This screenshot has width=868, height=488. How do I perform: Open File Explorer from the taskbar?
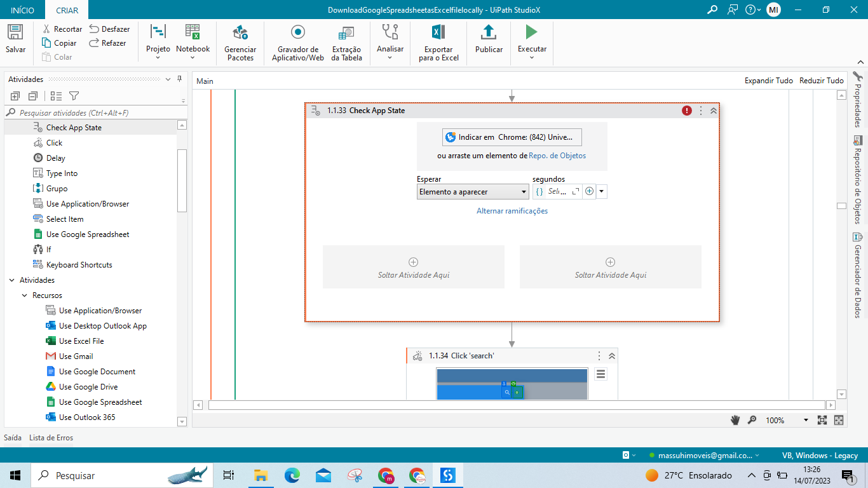[261, 475]
